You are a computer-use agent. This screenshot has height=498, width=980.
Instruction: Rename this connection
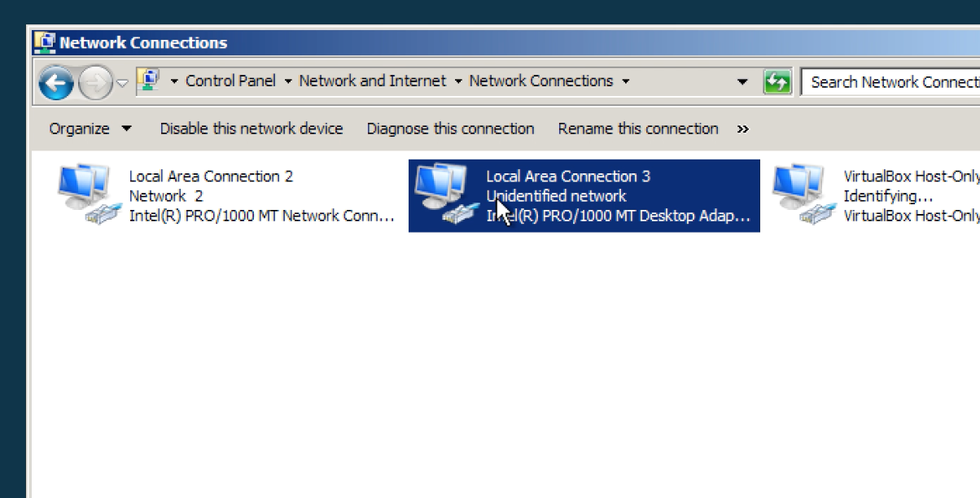point(638,129)
